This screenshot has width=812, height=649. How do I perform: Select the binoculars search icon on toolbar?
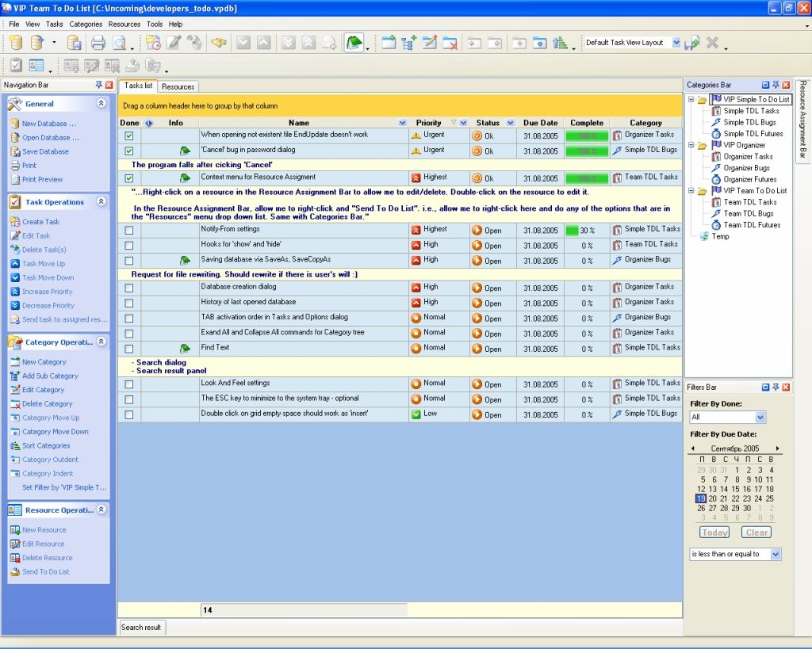[x=219, y=42]
